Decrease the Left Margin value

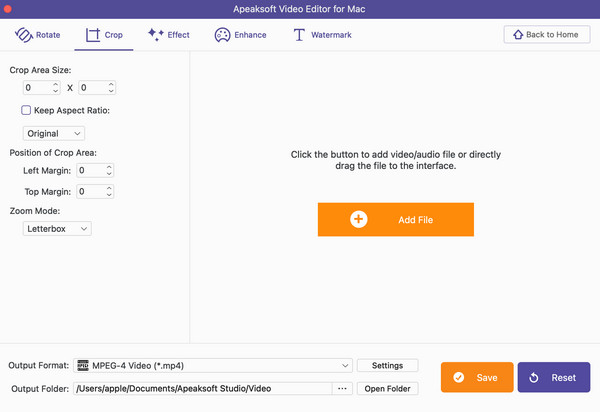coord(109,173)
